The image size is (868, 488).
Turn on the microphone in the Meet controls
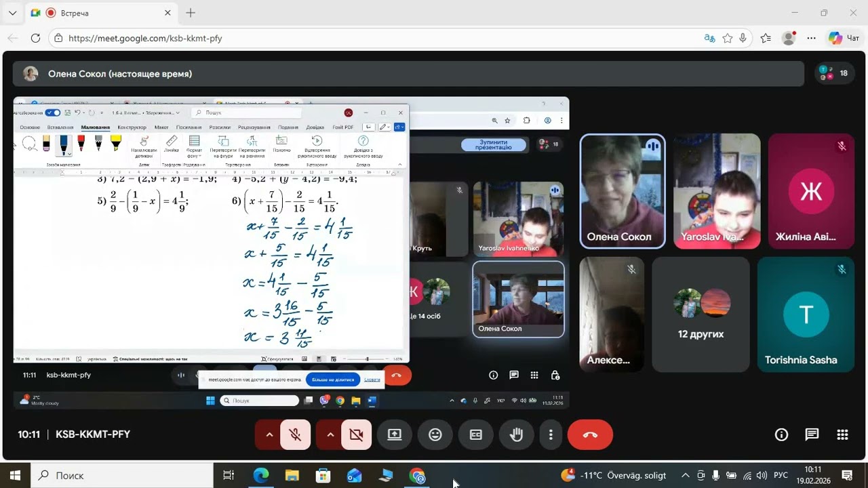coord(296,434)
